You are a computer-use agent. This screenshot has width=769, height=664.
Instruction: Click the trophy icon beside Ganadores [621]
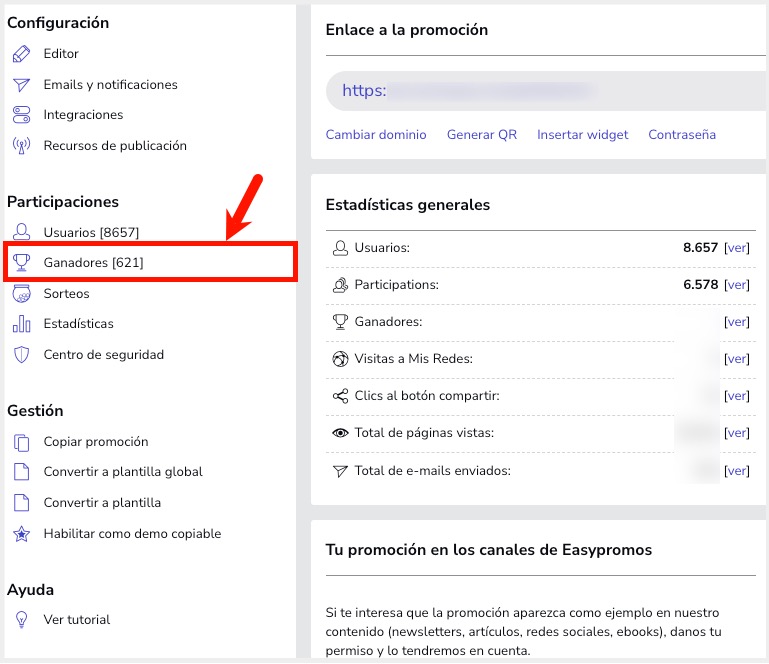(x=21, y=262)
